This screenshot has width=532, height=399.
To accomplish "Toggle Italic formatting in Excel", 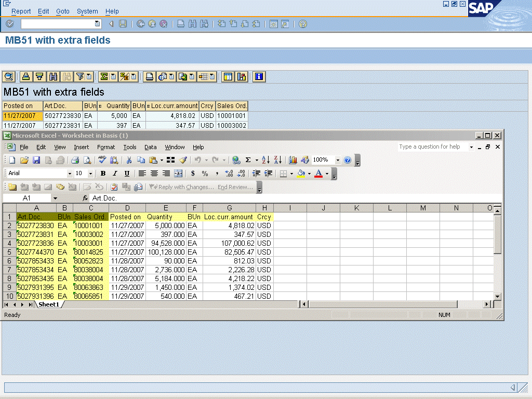I will click(x=115, y=174).
